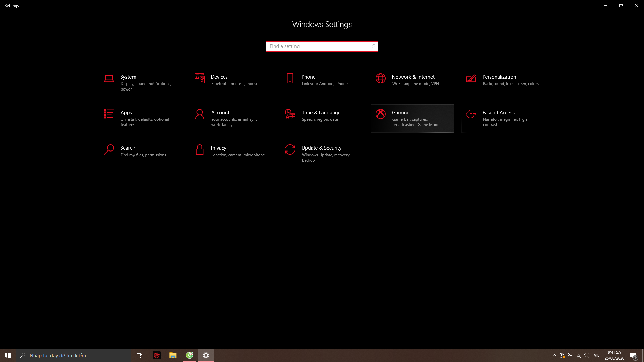Viewport: 644px width, 362px height.
Task: Launch Garena app from taskbar
Action: 157,355
